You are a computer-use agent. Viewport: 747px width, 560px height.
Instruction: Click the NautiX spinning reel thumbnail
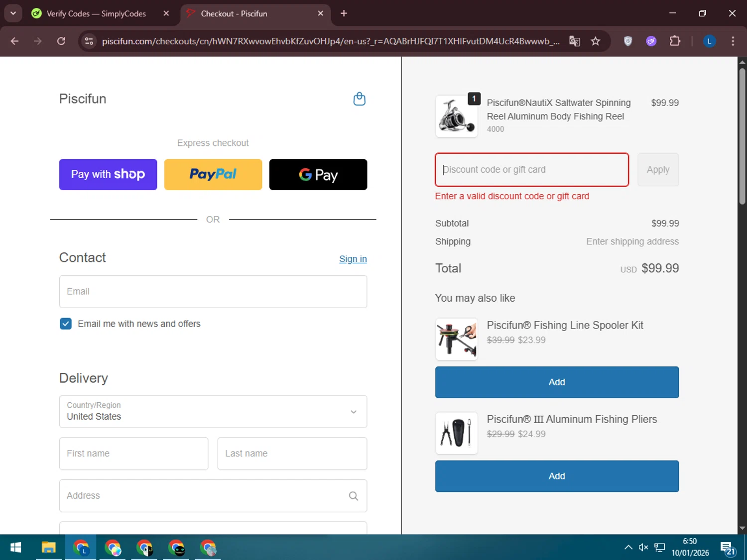tap(457, 116)
